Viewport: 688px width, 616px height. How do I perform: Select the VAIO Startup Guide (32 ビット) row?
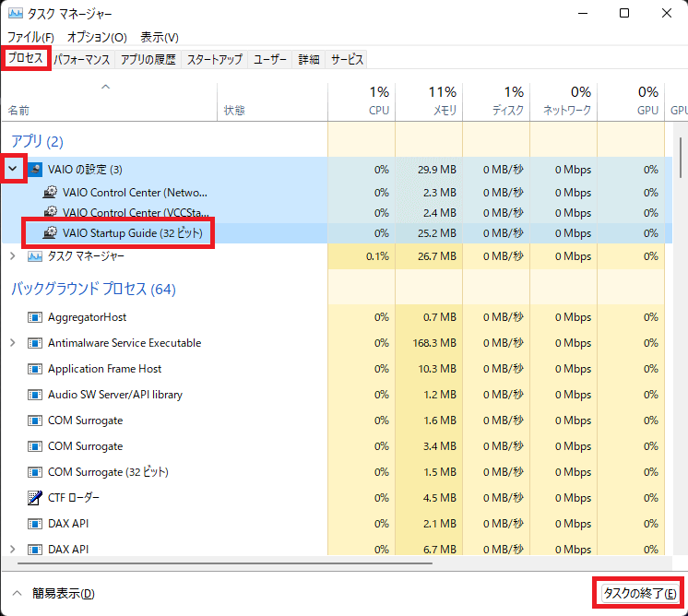337,233
